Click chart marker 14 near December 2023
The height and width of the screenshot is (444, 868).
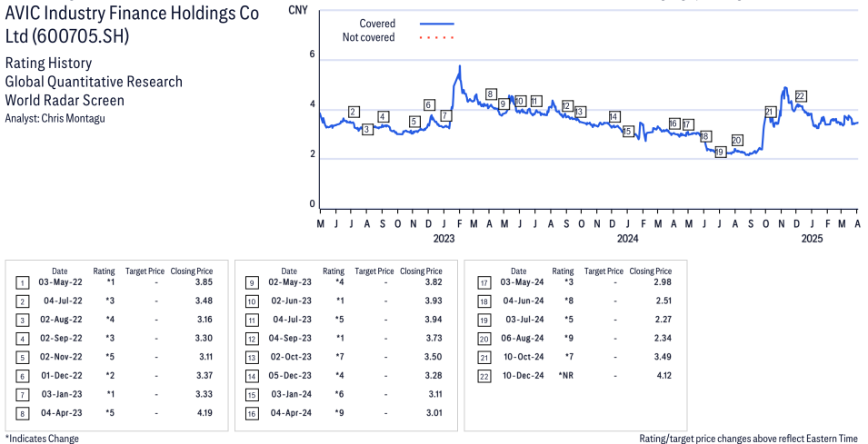(x=614, y=116)
